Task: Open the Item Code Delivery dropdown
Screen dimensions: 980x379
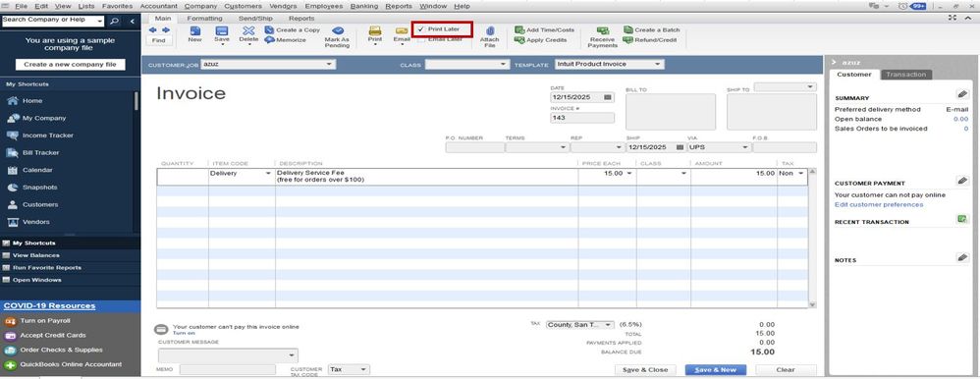Action: [x=269, y=173]
